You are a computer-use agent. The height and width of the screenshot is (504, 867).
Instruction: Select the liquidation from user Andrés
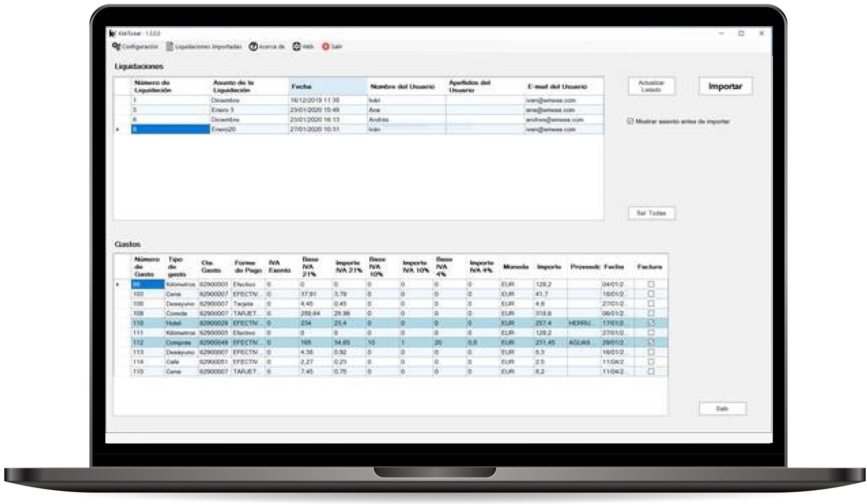[x=359, y=120]
